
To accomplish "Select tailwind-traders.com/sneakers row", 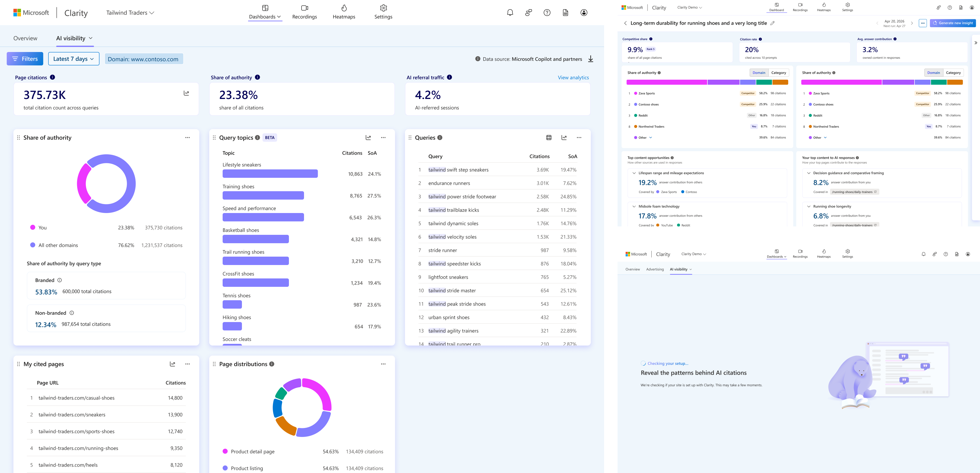I will point(106,415).
